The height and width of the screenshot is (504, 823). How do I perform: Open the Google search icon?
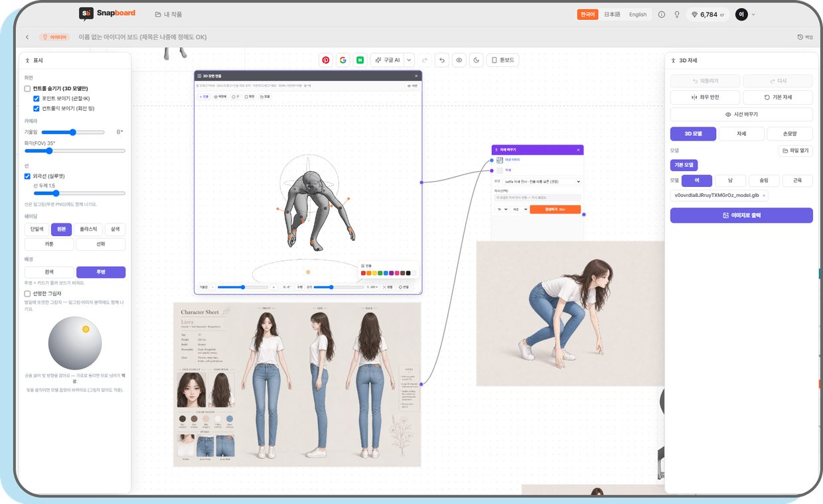point(343,60)
